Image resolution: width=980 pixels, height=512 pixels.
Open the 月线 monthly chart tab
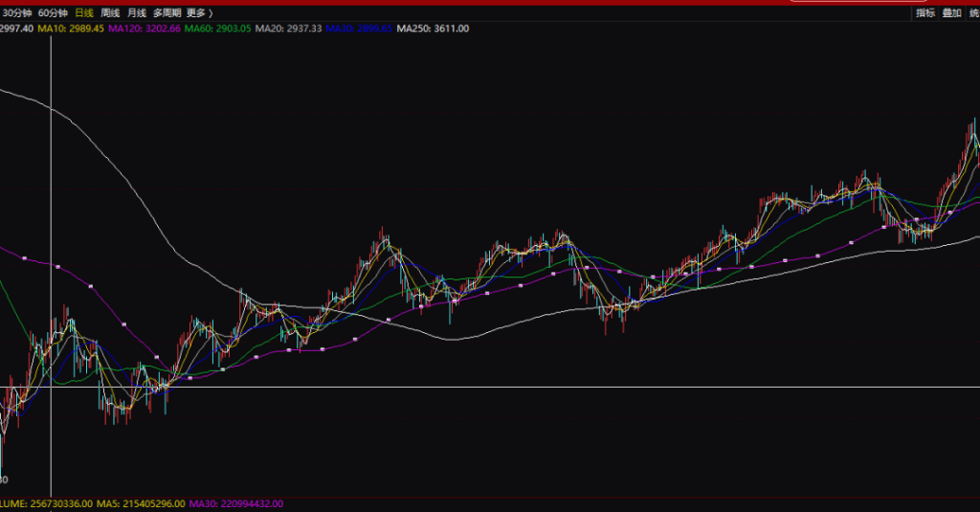coord(136,13)
